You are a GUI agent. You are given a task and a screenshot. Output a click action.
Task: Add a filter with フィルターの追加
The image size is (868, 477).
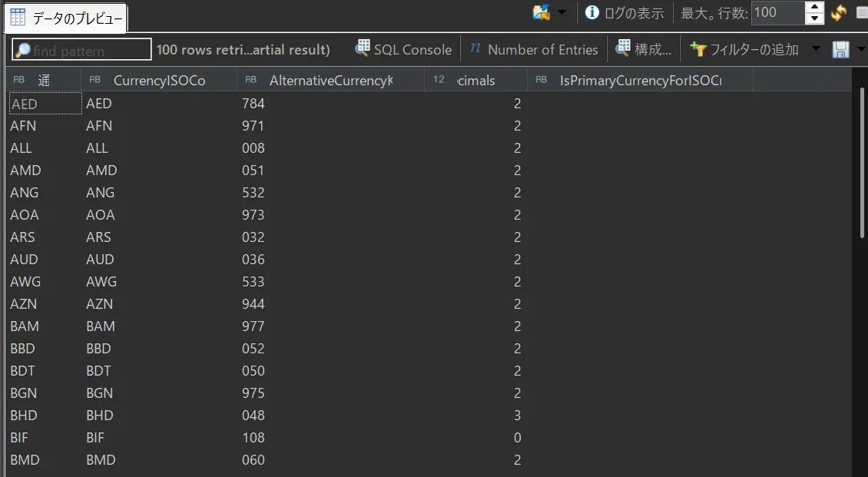click(x=744, y=49)
